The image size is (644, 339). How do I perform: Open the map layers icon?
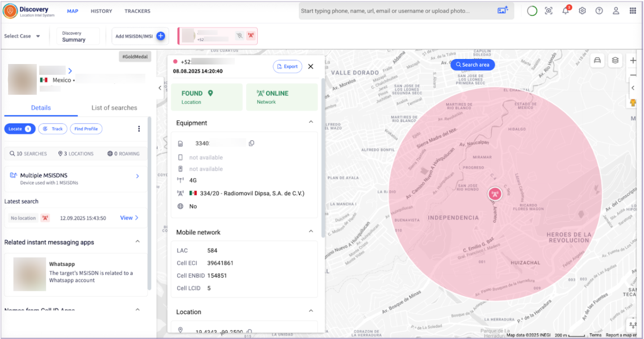(615, 61)
